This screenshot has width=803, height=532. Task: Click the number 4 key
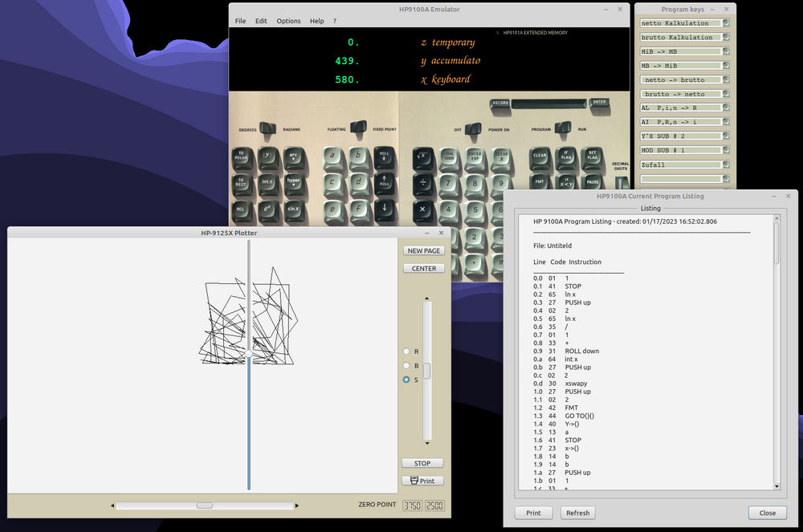click(450, 212)
